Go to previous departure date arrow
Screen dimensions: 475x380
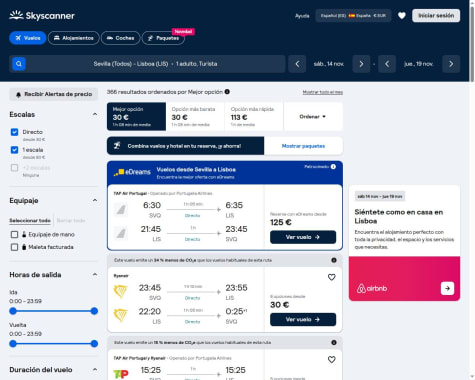[297, 64]
